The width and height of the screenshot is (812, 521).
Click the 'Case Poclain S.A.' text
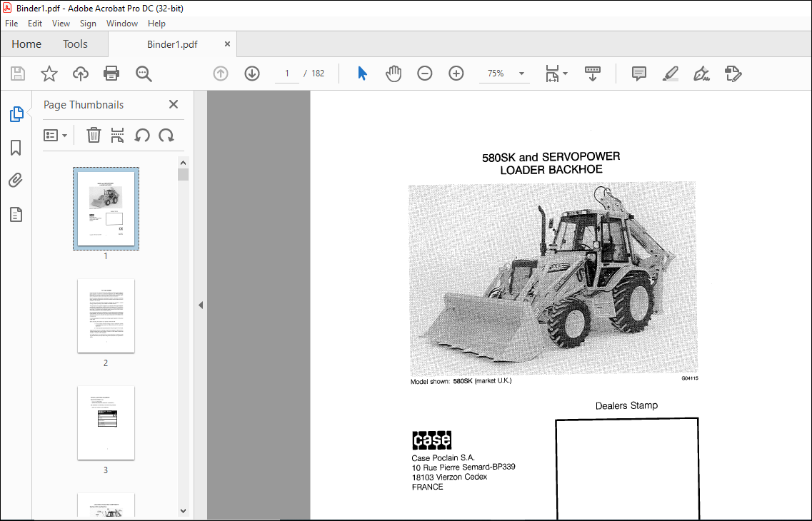pyautogui.click(x=443, y=458)
